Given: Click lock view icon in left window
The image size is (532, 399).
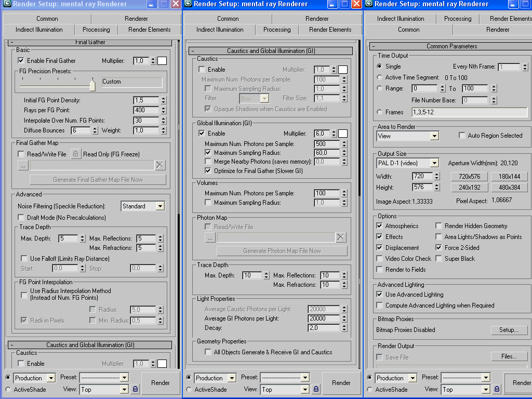Looking at the screenshot, I should point(136,389).
